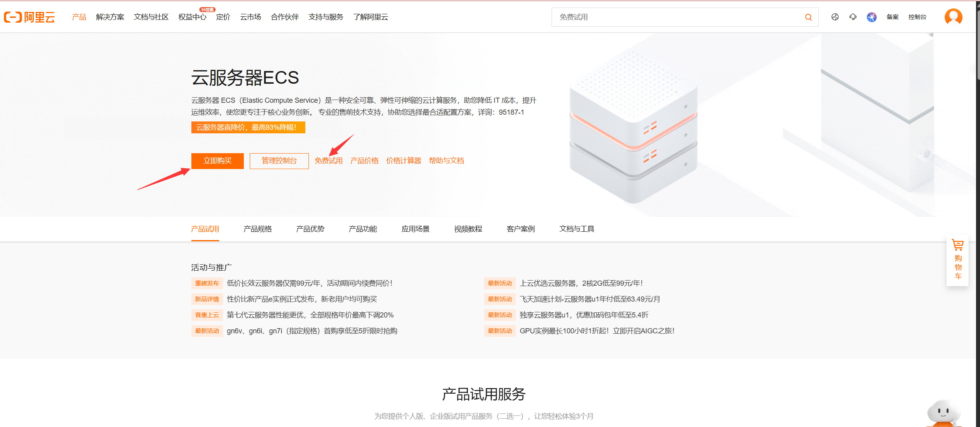980x427 pixels.
Task: Go to 控制台 in the header
Action: pos(917,17)
